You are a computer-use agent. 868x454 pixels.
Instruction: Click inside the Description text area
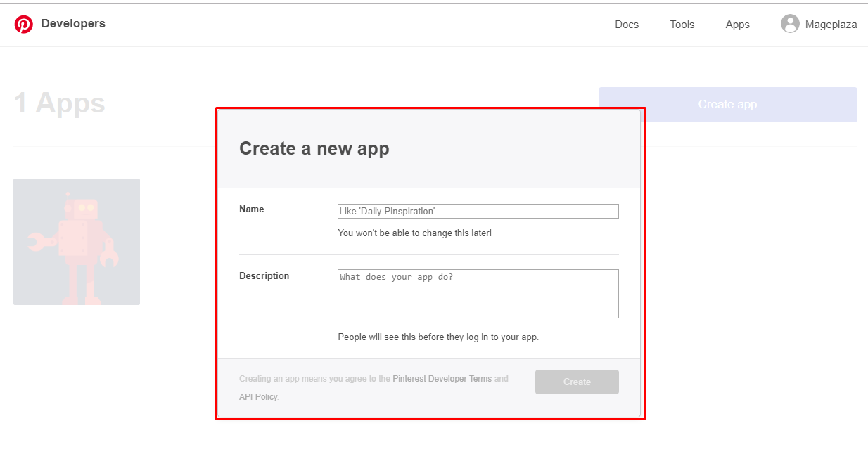[478, 294]
